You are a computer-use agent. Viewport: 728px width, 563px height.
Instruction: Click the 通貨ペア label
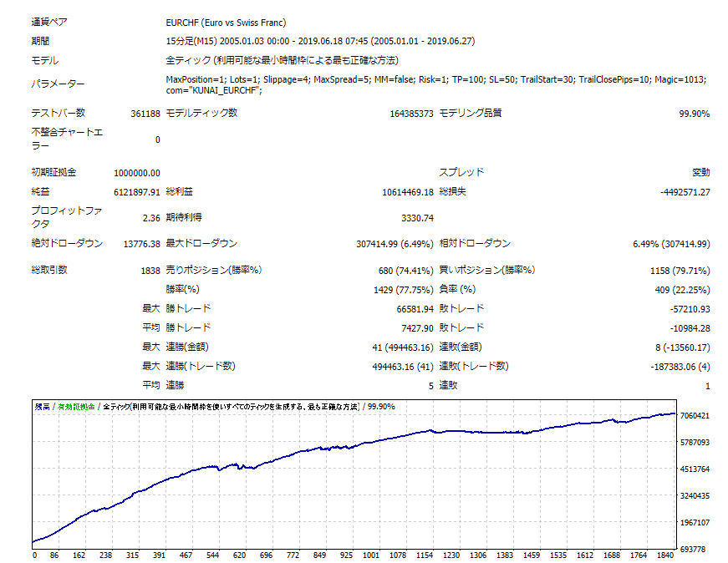[x=49, y=23]
